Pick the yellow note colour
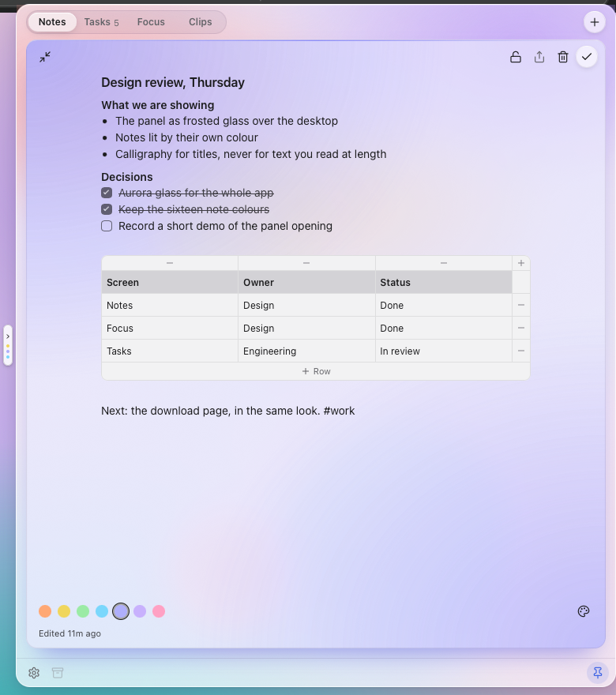The width and height of the screenshot is (616, 695). pos(64,611)
